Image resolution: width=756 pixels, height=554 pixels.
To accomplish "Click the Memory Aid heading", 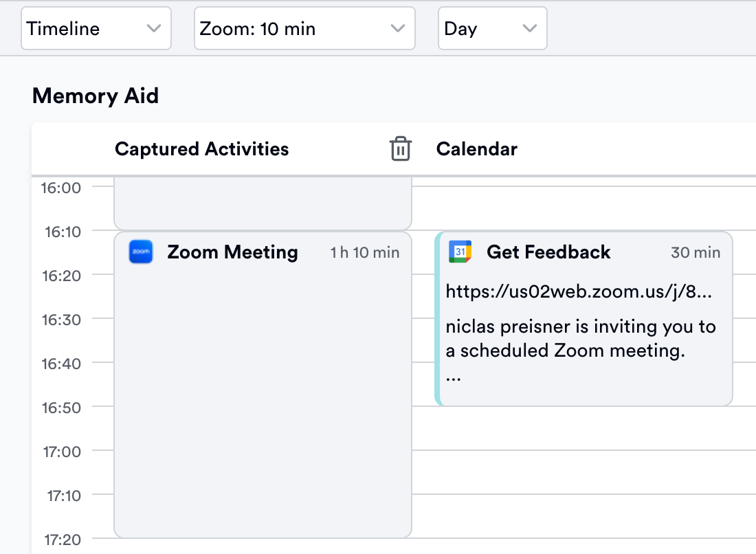I will tap(95, 96).
